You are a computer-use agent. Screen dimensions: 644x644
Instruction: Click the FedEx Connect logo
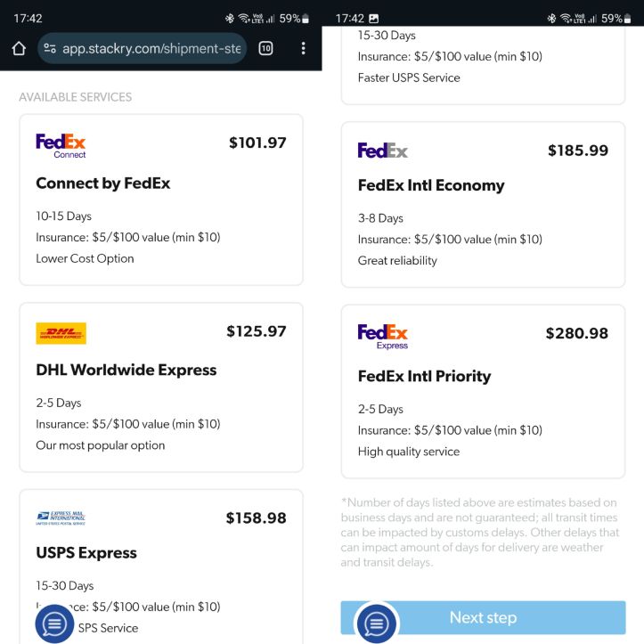[x=61, y=145]
